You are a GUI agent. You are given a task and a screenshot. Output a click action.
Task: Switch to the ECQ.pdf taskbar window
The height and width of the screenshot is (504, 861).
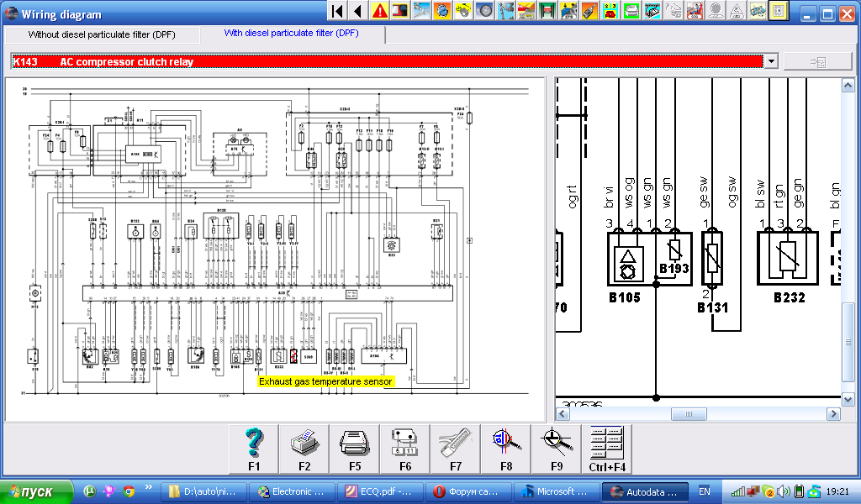point(381,492)
